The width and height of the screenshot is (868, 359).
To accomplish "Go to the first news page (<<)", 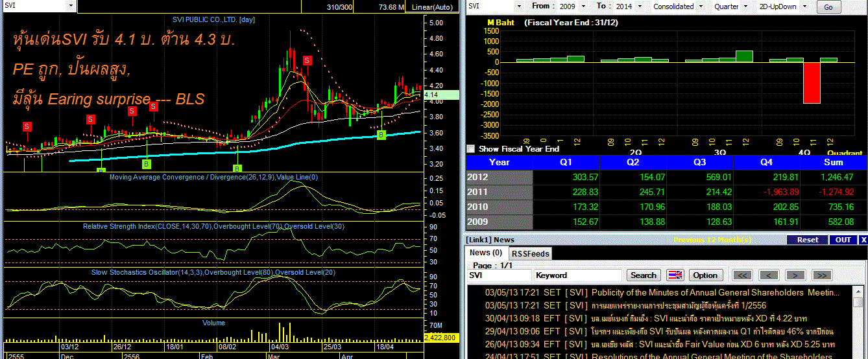I will (x=743, y=275).
